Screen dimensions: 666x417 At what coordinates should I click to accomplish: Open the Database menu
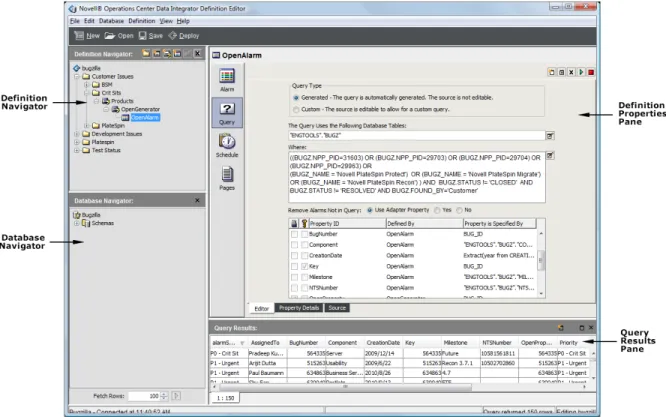111,21
